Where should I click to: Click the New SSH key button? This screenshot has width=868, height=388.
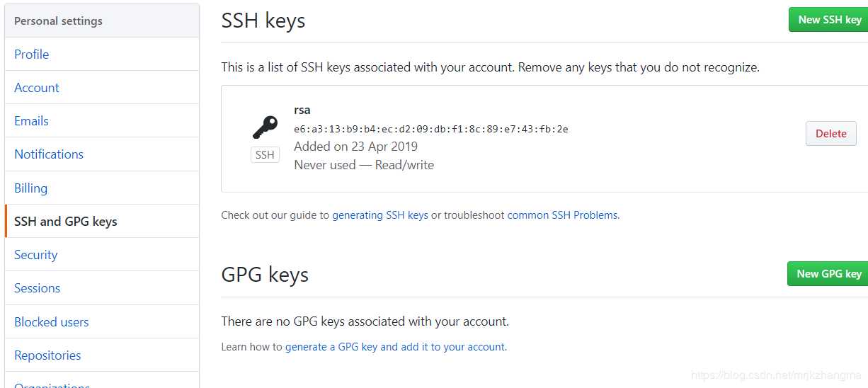point(829,20)
